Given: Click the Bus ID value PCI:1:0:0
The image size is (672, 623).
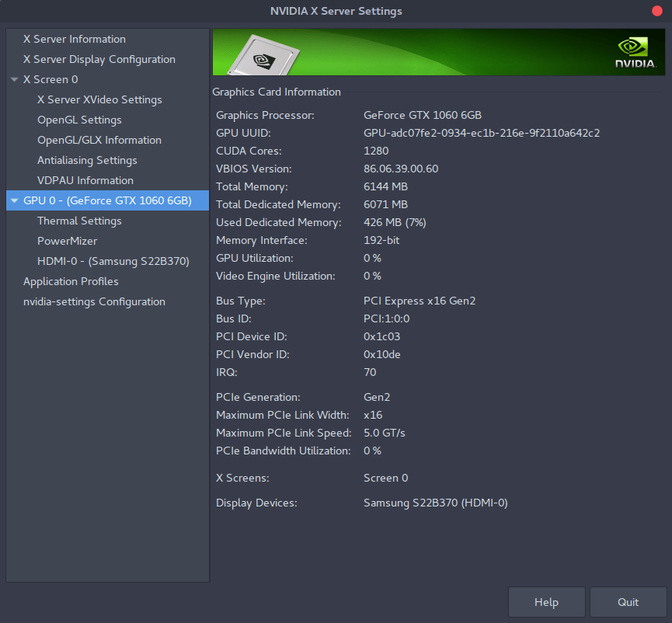Looking at the screenshot, I should (x=386, y=318).
